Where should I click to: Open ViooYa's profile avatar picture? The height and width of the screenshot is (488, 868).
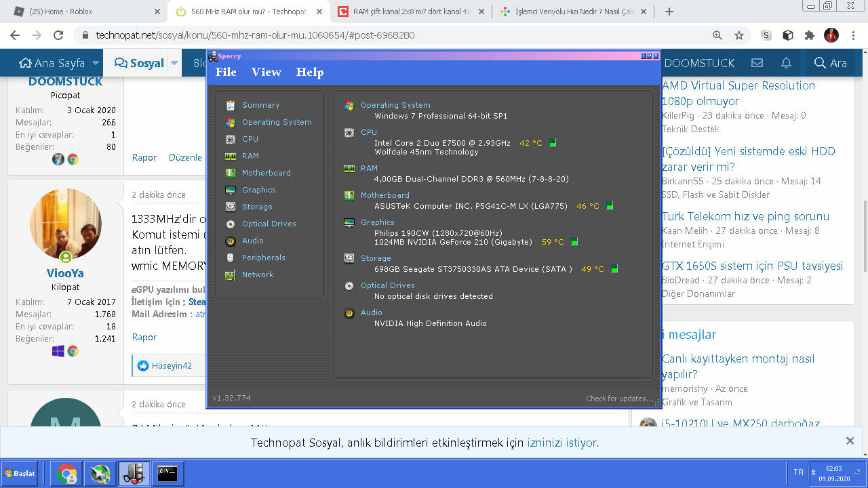pyautogui.click(x=66, y=224)
